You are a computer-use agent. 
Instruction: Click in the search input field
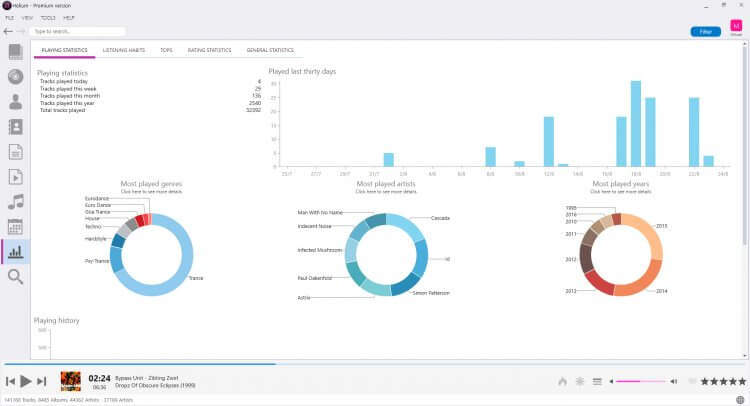click(x=78, y=31)
